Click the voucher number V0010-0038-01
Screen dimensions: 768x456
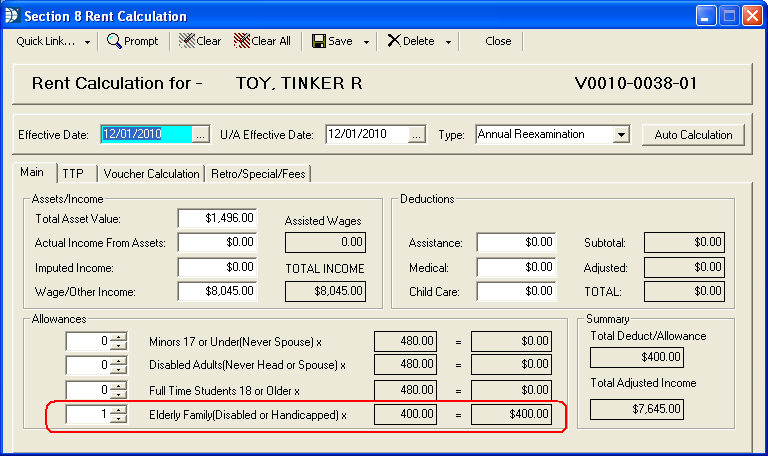pyautogui.click(x=636, y=83)
